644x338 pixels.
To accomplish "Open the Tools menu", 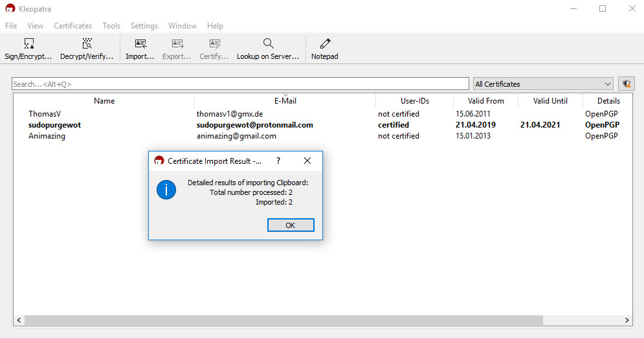I will point(111,26).
